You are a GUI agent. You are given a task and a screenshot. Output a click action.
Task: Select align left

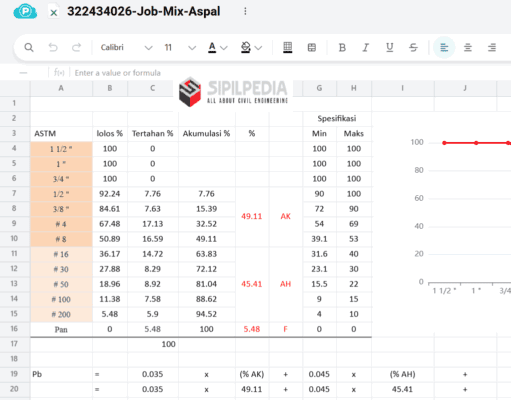[444, 48]
